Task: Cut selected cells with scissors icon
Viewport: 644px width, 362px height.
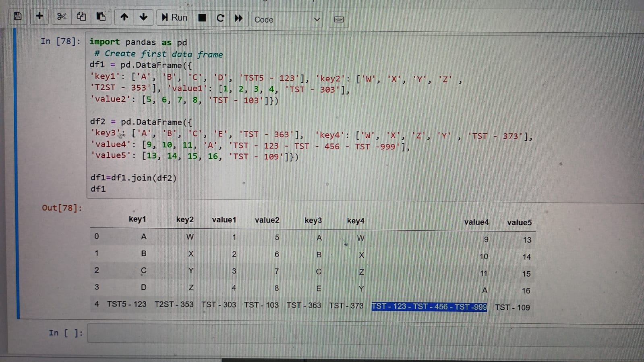Action: point(61,17)
